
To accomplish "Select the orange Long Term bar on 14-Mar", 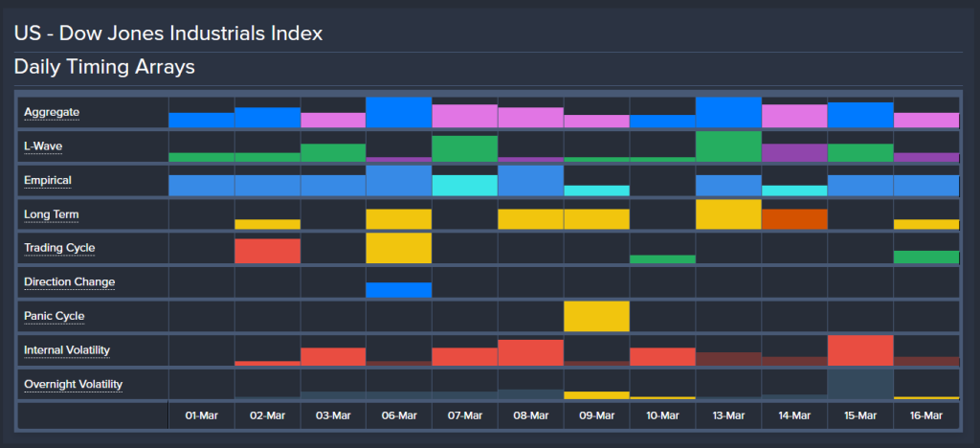I will pyautogui.click(x=794, y=219).
